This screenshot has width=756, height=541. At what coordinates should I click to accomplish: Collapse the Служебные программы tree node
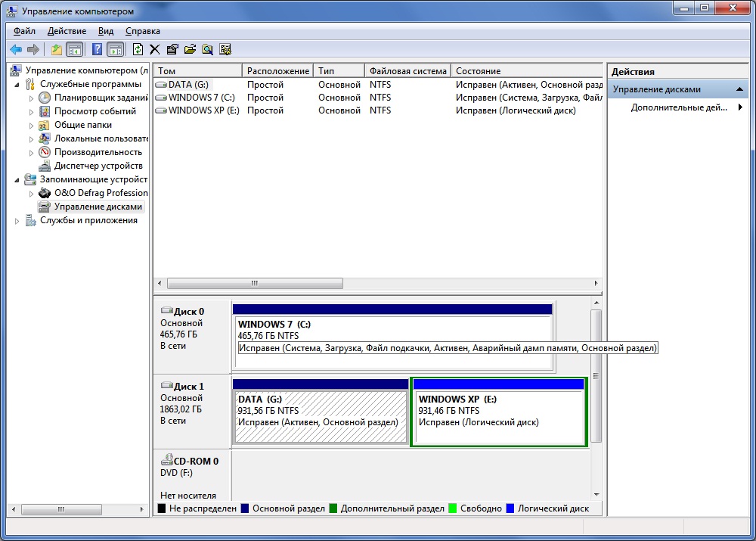click(x=17, y=84)
